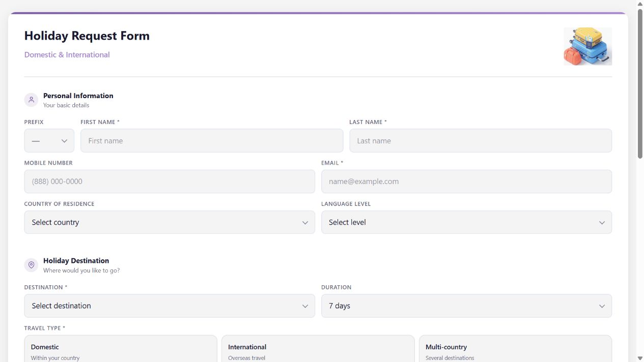Viewport: 644px width, 362px height.
Task: Open the Prefix dropdown
Action: click(x=49, y=141)
